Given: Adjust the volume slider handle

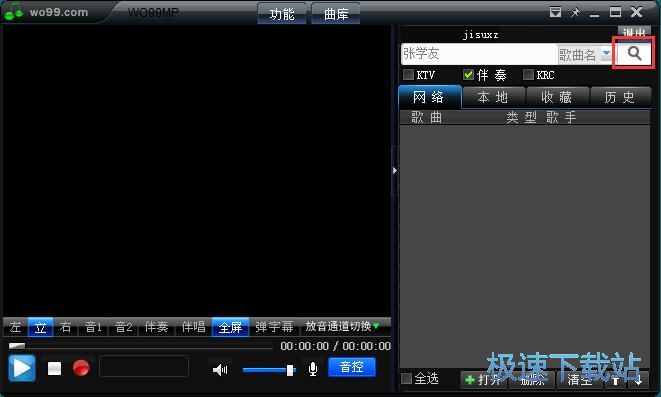Looking at the screenshot, I should tap(290, 370).
